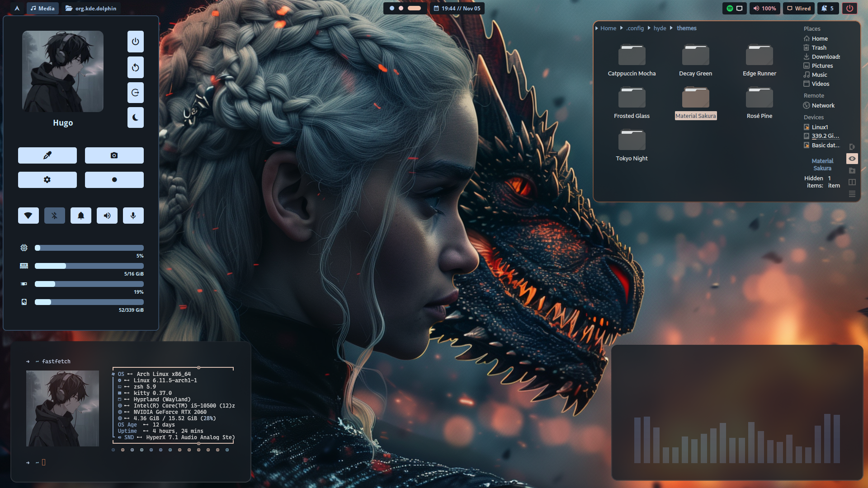868x488 pixels.
Task: Navigate to hyde in breadcrumb
Action: (x=660, y=28)
